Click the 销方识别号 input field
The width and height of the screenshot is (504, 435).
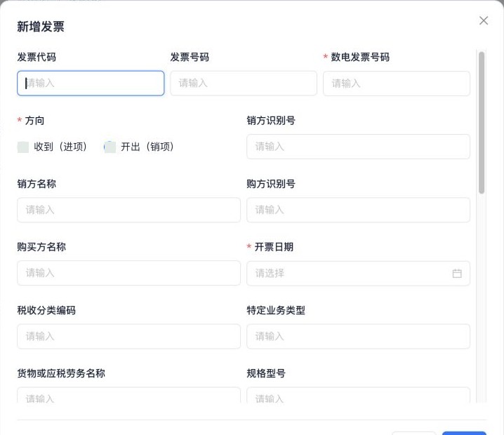[358, 147]
